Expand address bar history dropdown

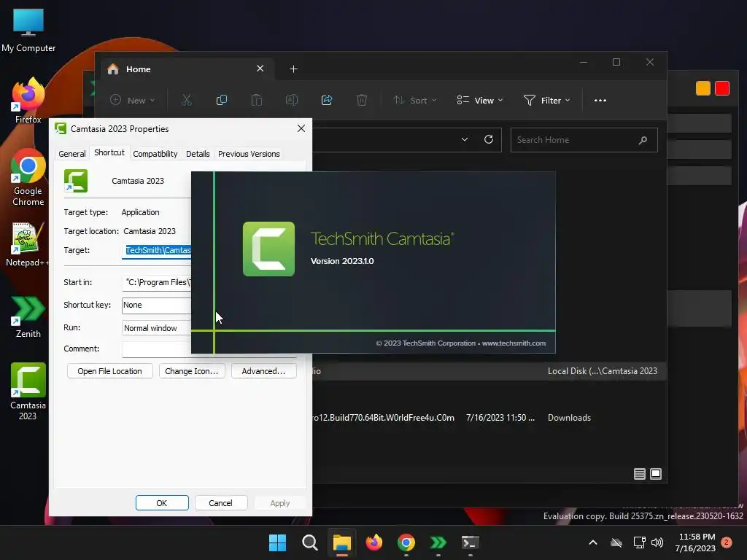[465, 139]
